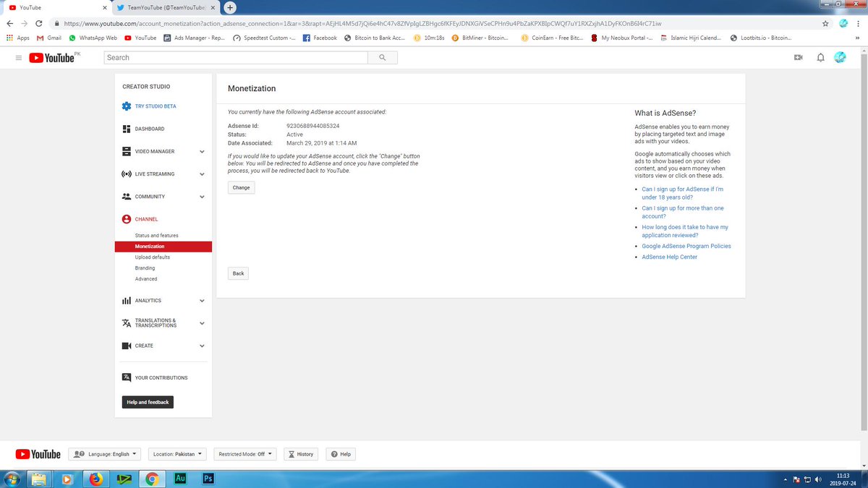
Task: Open the create video camera icon
Action: click(x=799, y=58)
